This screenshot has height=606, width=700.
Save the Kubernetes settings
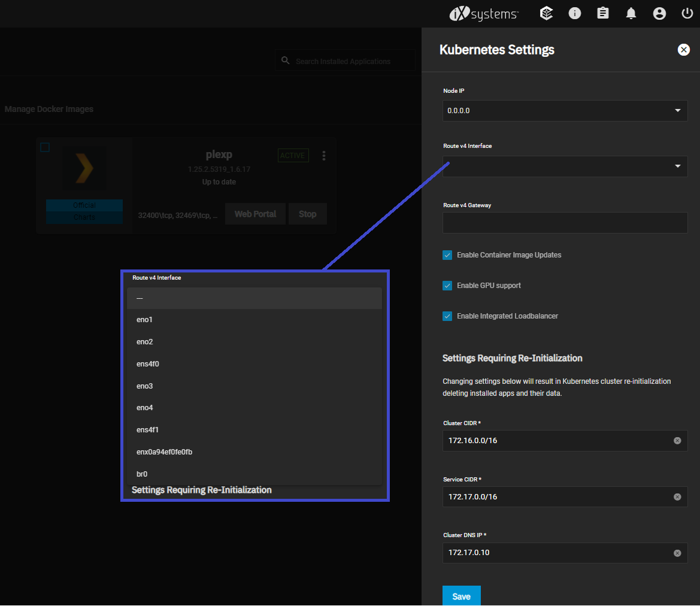461,596
